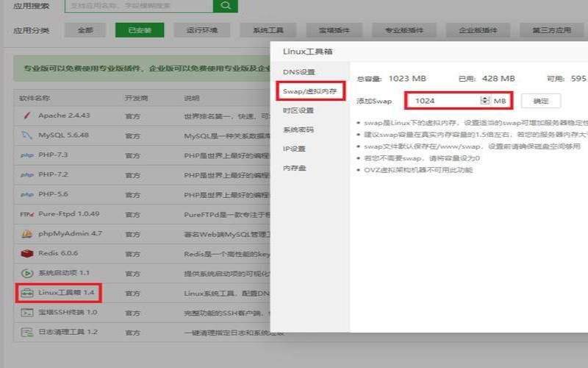Click the PHP-5.6 php icon
588x368 pixels.
click(x=26, y=194)
